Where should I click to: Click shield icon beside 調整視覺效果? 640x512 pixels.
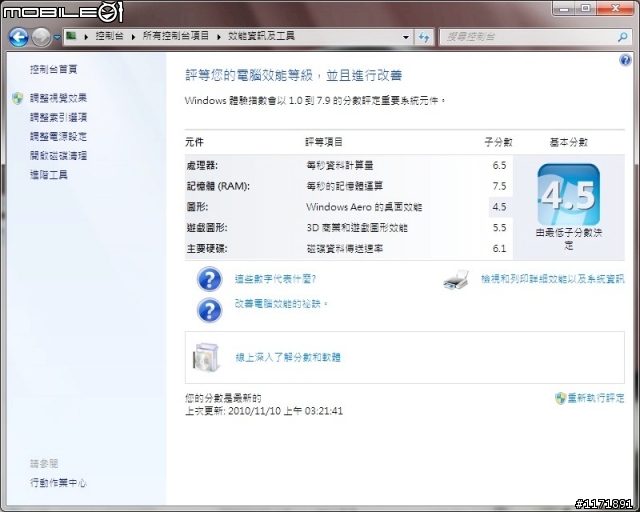coord(18,98)
